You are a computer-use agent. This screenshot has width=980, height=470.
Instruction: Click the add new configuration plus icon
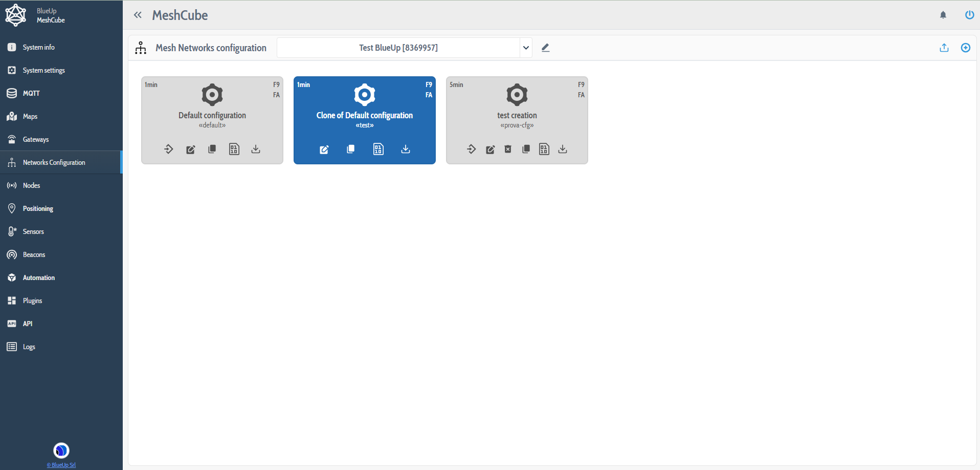tap(965, 48)
